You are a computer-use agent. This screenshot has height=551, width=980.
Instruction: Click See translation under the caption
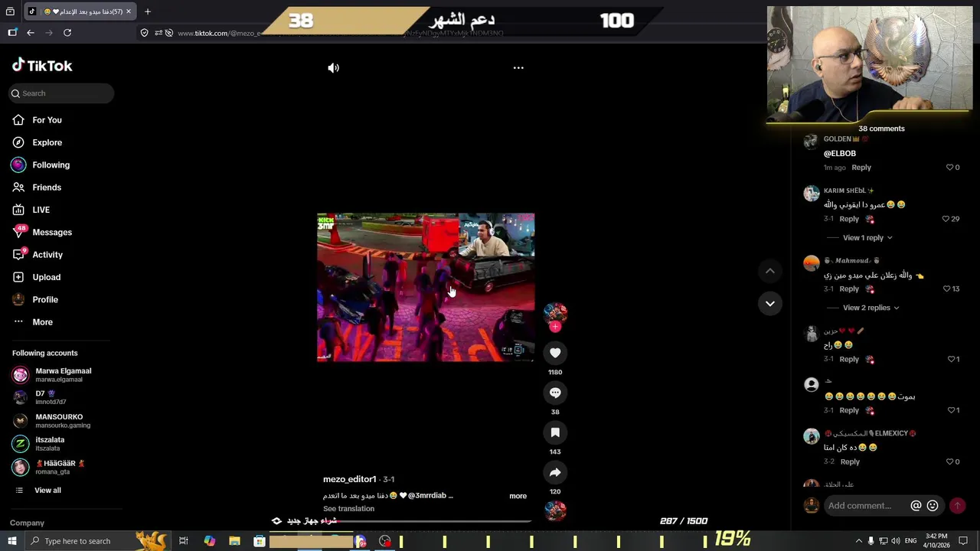coord(348,509)
